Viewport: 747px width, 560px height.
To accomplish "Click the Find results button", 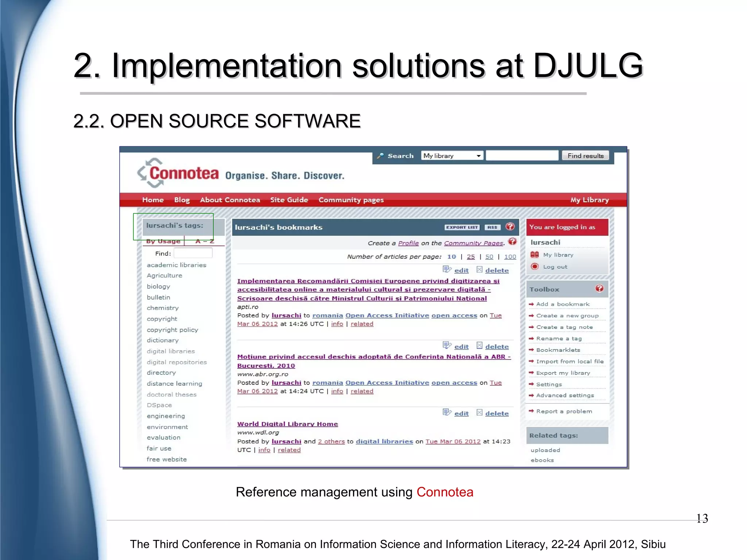I will 585,156.
